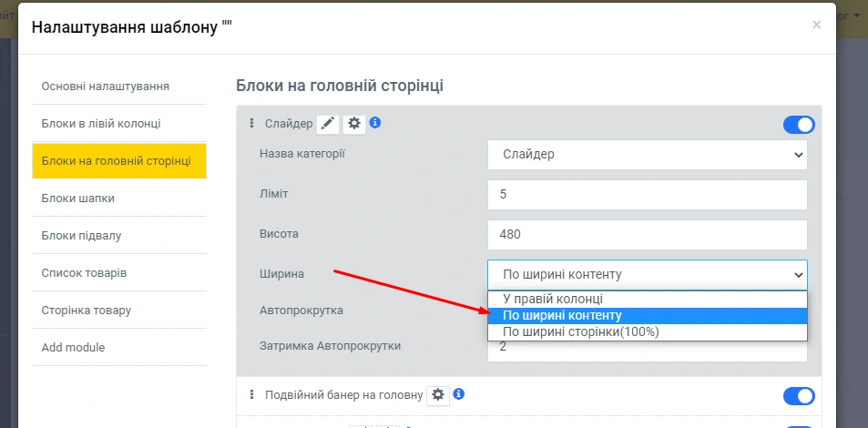Viewport: 868px width, 428px height.
Task: Grab the drag handle of the Слайдер block
Action: coord(252,123)
